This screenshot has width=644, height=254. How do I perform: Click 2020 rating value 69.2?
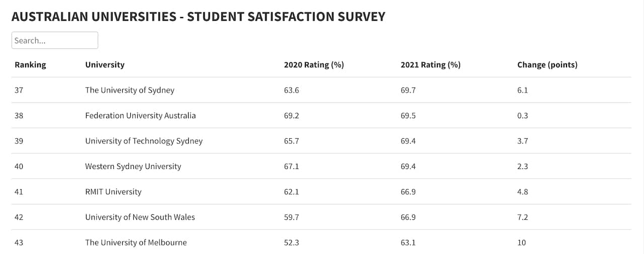291,116
